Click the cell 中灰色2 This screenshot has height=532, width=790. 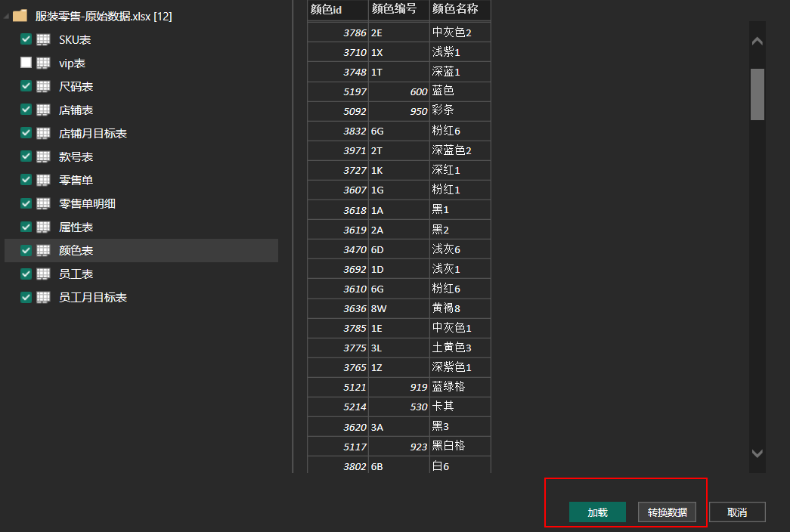[x=460, y=32]
